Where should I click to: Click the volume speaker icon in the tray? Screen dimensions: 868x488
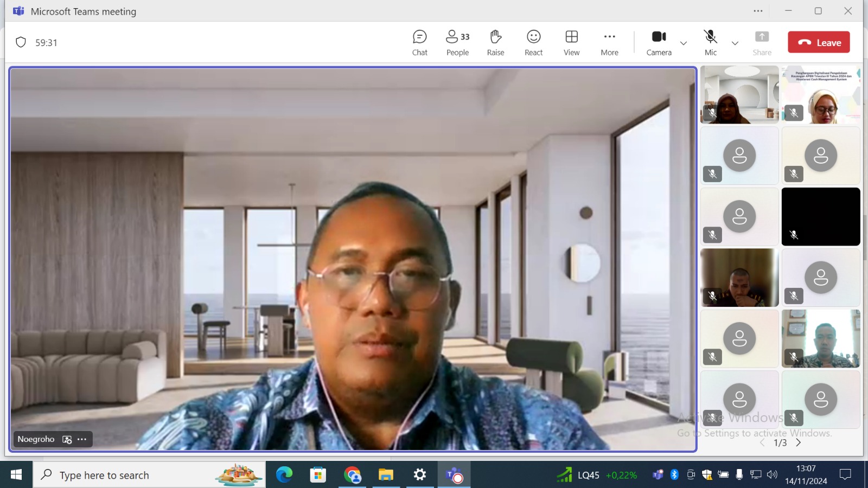(x=772, y=475)
